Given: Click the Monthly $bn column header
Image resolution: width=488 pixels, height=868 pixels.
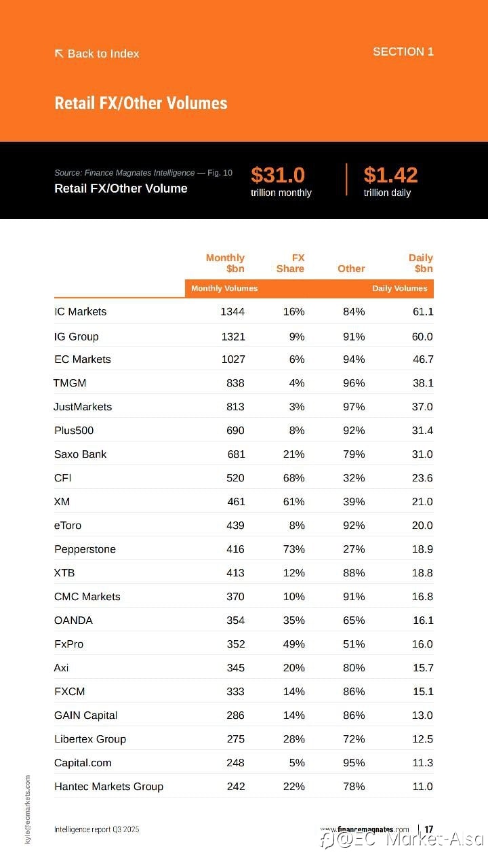Looking at the screenshot, I should pos(225,263).
